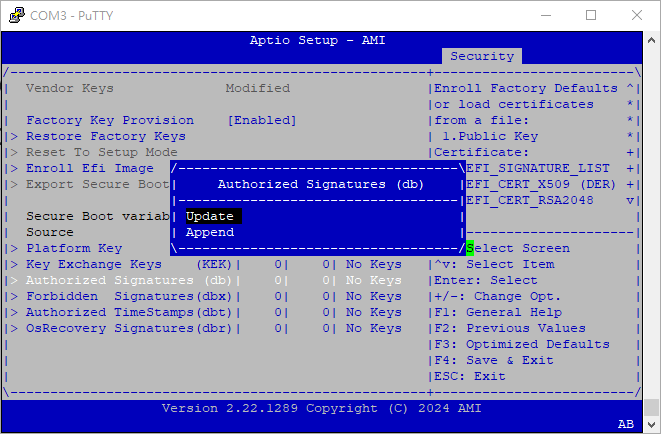Click the F1: General Help text

[x=498, y=312]
